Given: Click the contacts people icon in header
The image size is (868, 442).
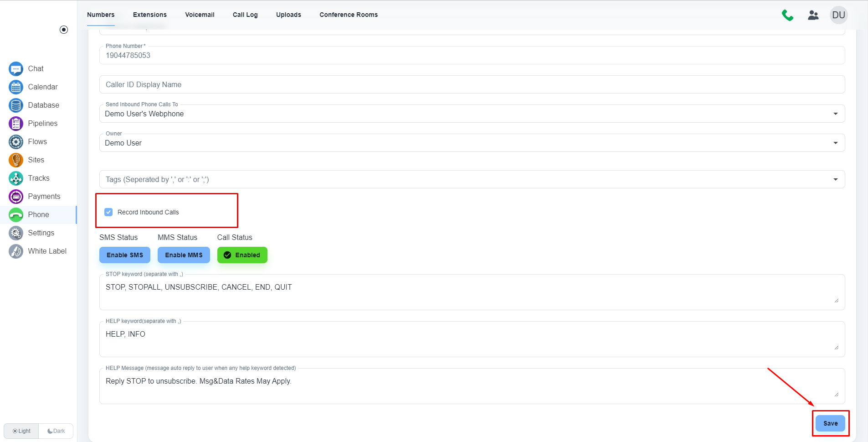Looking at the screenshot, I should coord(813,15).
